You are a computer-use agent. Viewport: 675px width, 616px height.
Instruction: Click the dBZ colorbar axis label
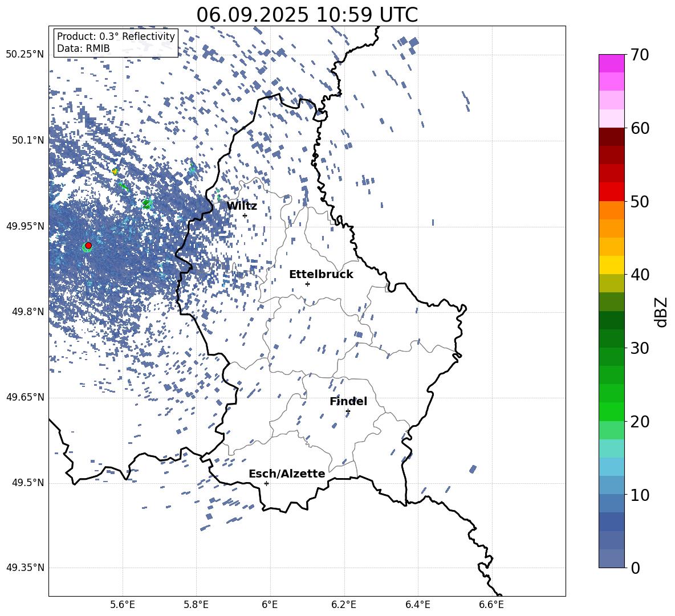coord(662,312)
